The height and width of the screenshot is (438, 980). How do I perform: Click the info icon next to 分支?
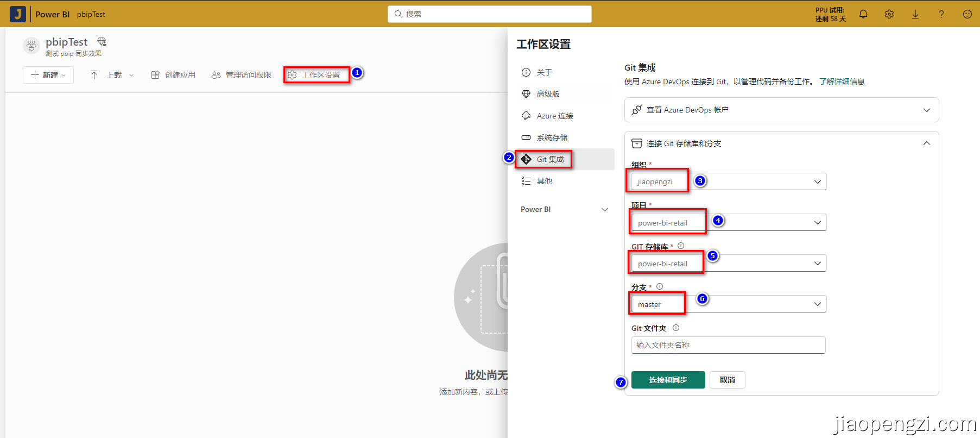(660, 286)
